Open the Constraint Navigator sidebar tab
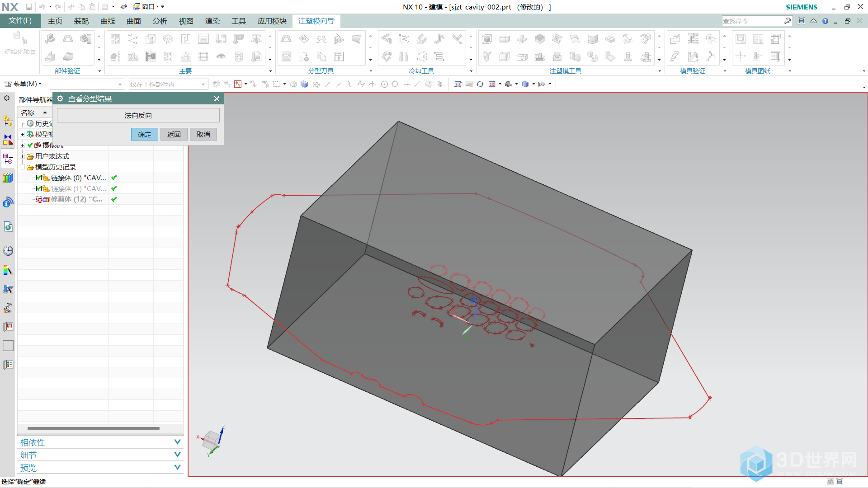This screenshot has height=488, width=868. point(8,139)
